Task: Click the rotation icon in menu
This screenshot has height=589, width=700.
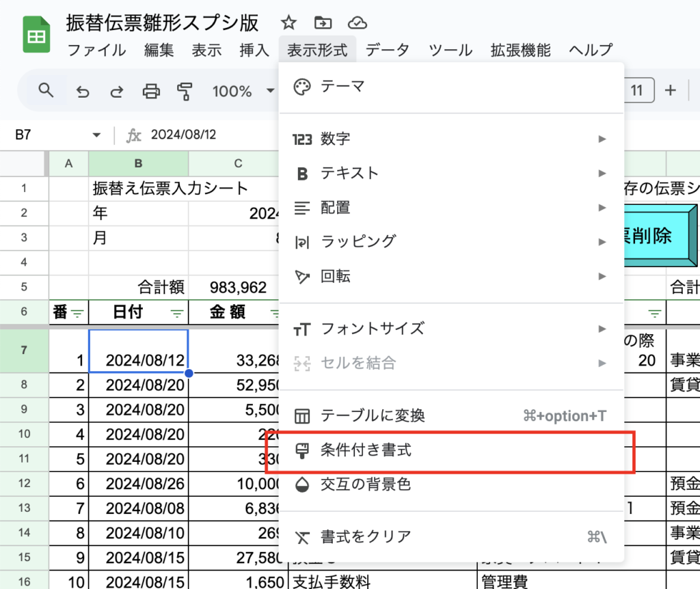Action: click(x=302, y=277)
